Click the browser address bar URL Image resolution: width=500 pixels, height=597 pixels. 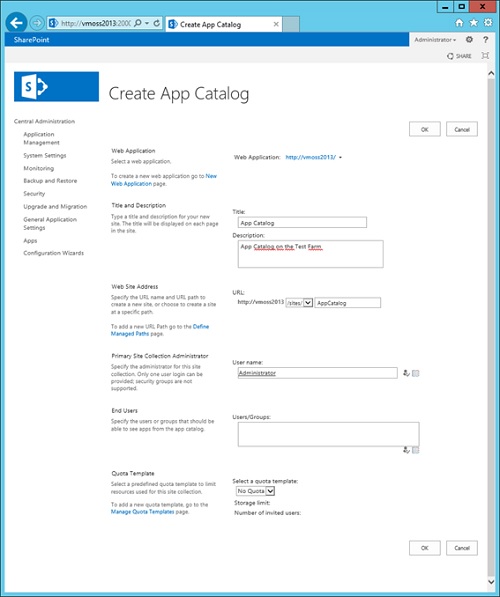coord(96,23)
